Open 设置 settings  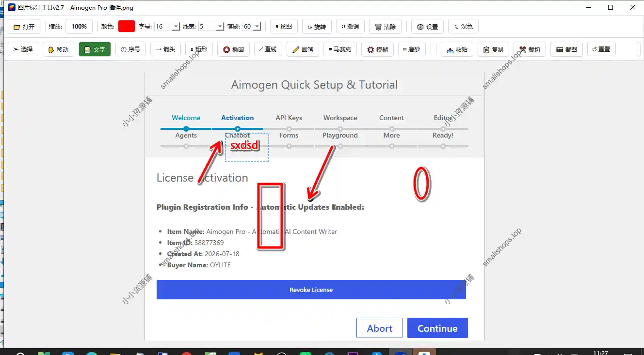[x=428, y=27]
